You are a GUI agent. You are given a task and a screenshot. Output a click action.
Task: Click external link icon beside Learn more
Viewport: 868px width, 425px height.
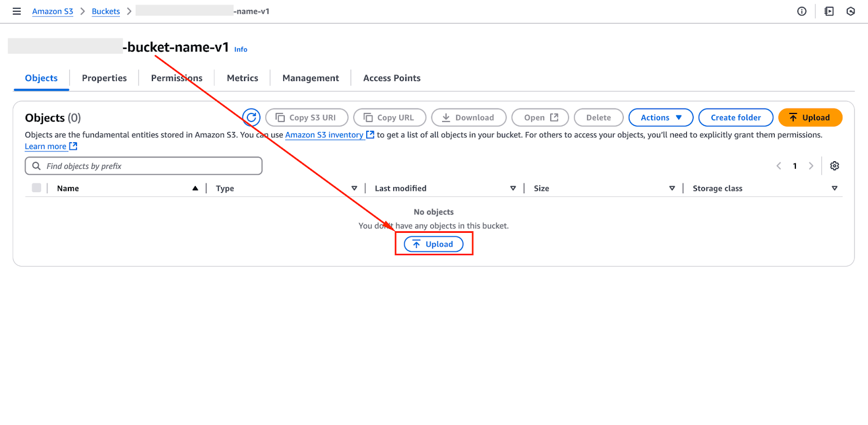[x=73, y=147]
